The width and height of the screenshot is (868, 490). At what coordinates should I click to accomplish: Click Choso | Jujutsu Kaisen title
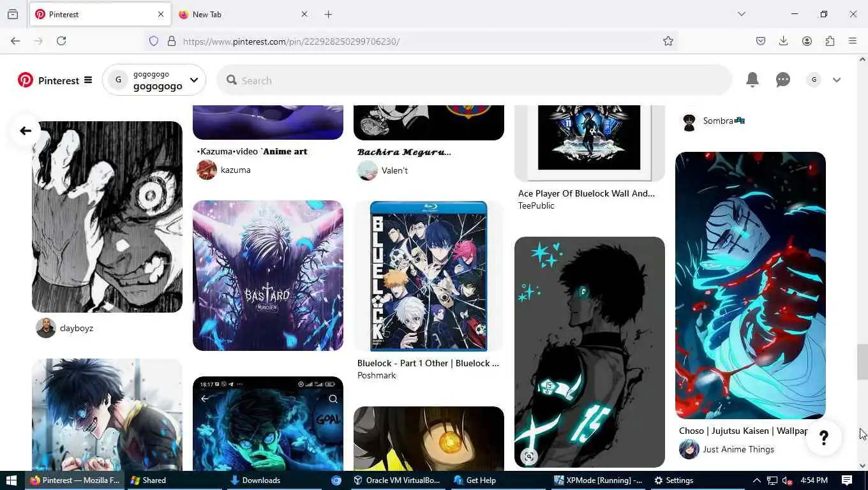[744, 431]
